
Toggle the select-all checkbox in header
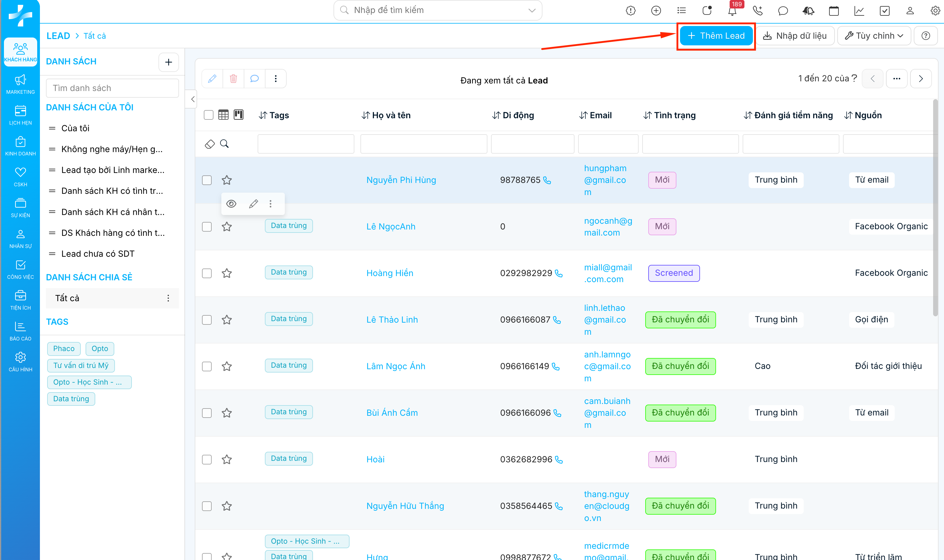[208, 115]
